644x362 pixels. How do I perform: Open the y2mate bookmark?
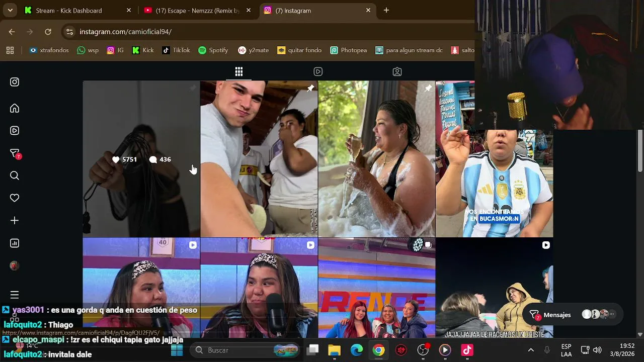point(254,50)
